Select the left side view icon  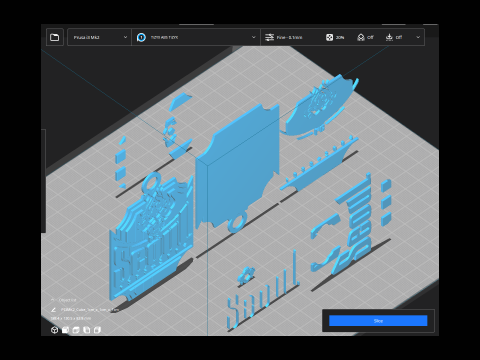click(x=87, y=330)
